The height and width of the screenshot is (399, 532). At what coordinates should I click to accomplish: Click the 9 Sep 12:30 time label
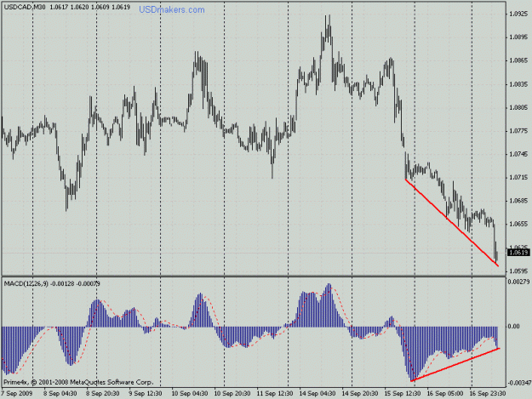[x=145, y=393]
